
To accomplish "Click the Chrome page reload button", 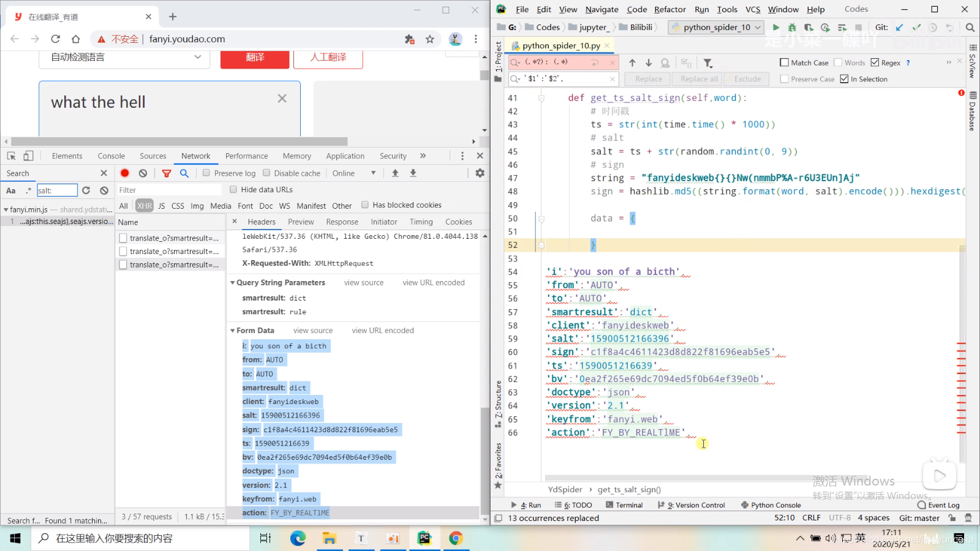I will 55,39.
